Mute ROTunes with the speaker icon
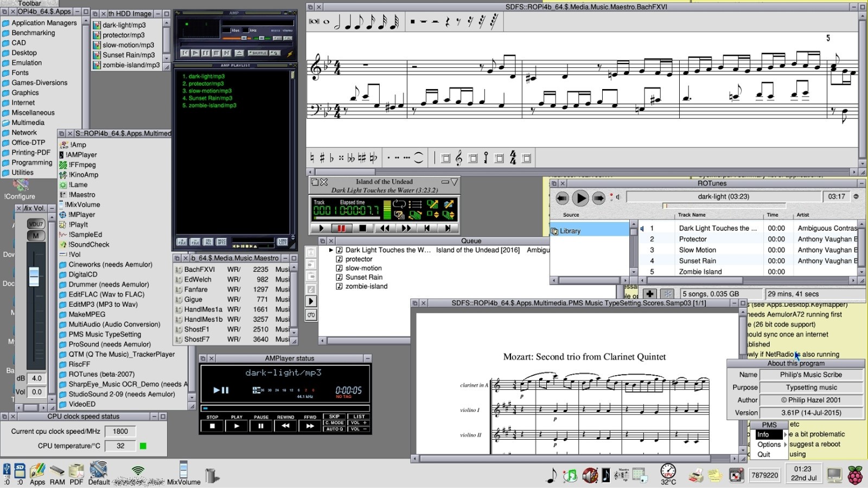 [617, 197]
